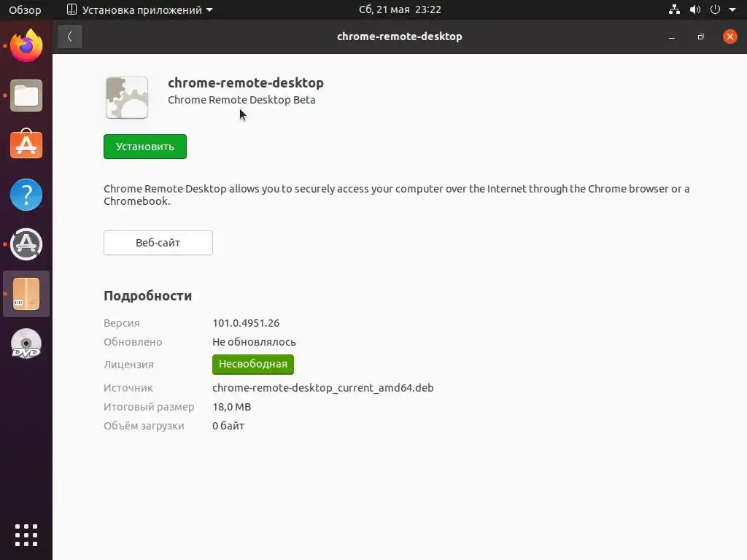This screenshot has height=560, width=747.
Task: Select the package installer dock icon
Action: click(x=26, y=294)
